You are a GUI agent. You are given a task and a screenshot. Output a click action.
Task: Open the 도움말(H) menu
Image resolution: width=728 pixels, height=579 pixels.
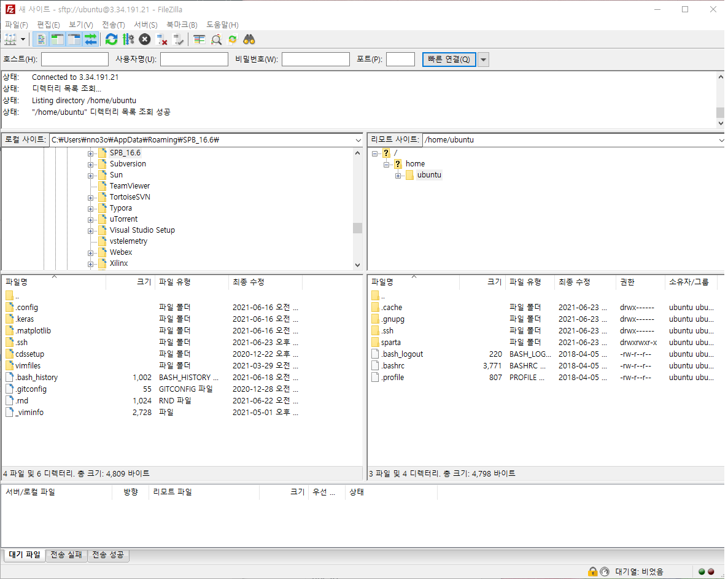[222, 25]
